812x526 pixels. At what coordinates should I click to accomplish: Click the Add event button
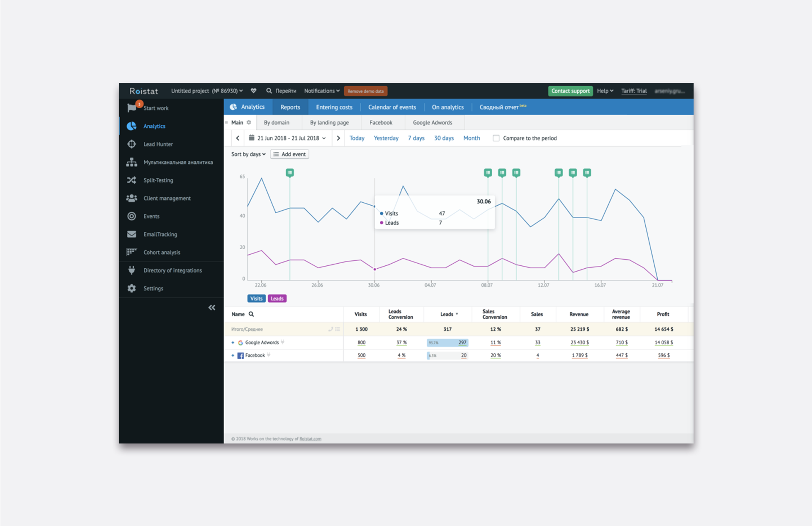290,154
